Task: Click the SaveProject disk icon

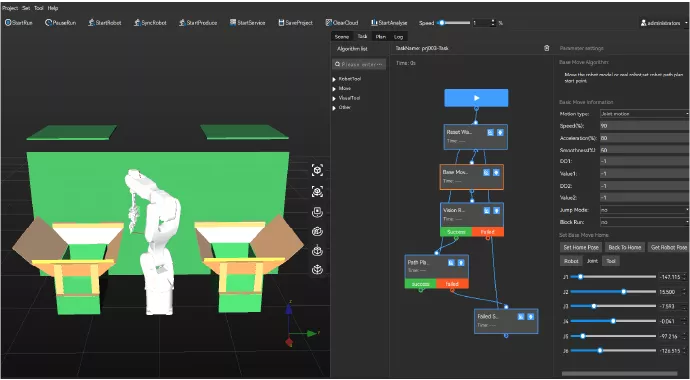Action: point(281,22)
